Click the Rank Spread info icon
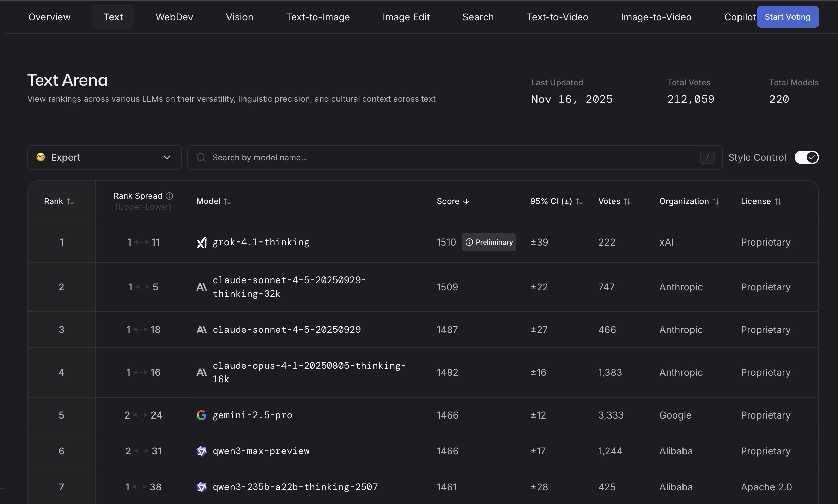This screenshot has height=504, width=838. (169, 196)
